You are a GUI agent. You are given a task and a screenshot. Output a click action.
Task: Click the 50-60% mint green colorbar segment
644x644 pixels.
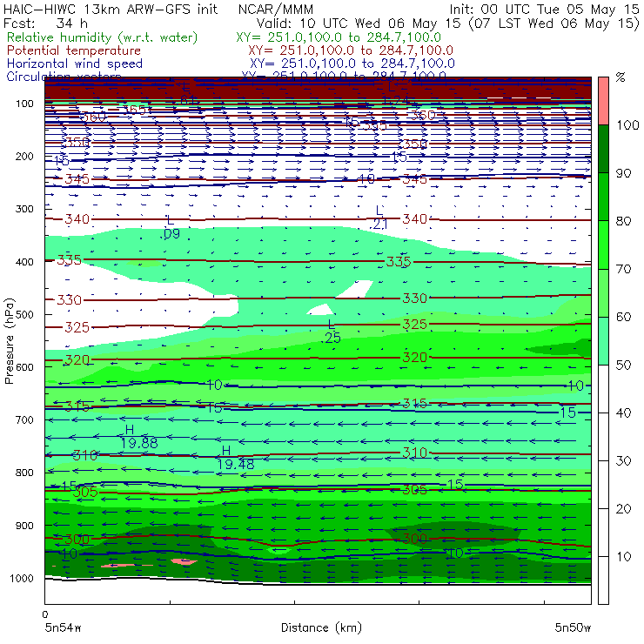[603, 341]
